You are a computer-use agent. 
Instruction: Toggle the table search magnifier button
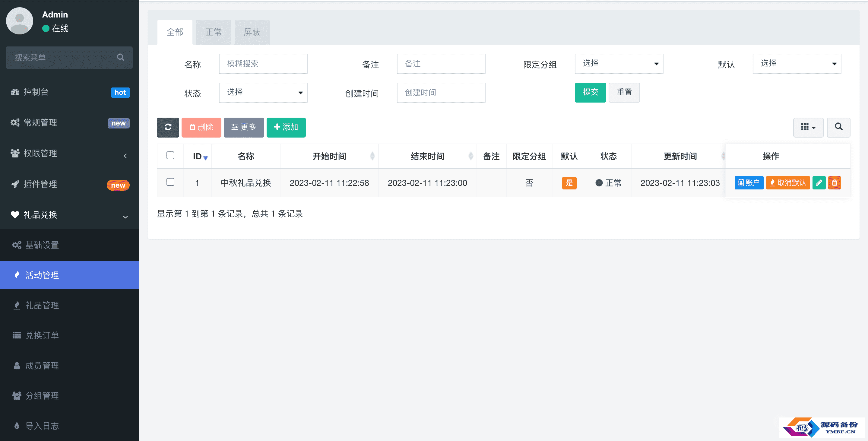coord(839,127)
